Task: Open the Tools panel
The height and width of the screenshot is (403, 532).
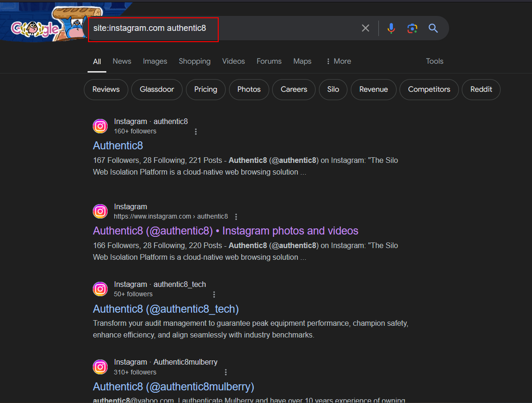Action: pos(434,61)
